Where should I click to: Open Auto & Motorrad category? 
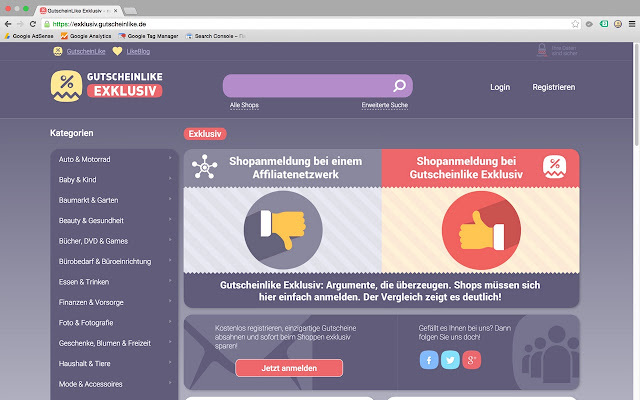tap(84, 159)
